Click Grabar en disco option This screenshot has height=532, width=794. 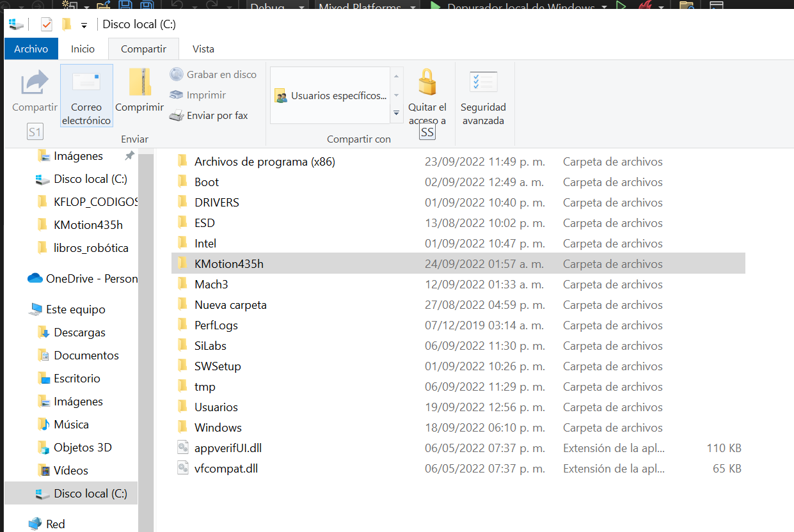213,75
